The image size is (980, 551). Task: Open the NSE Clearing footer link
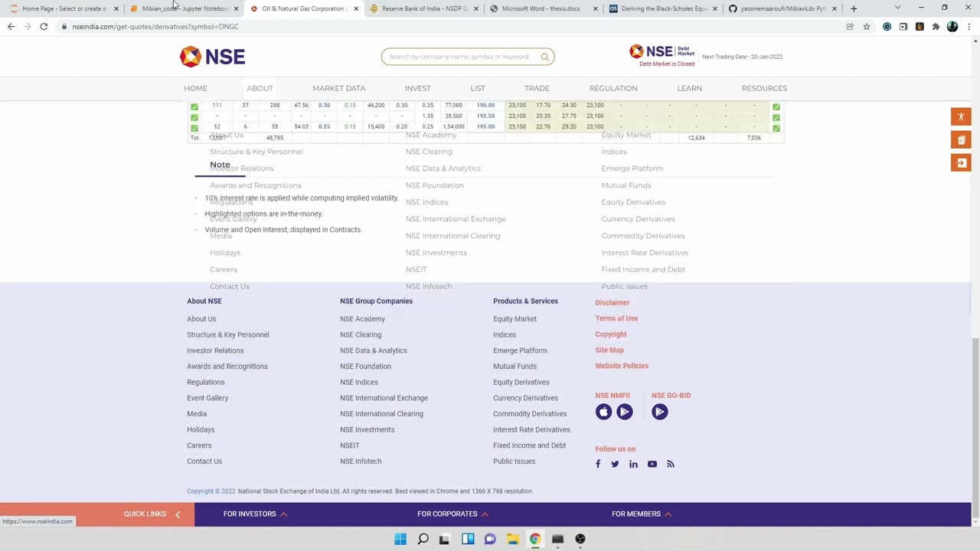coord(361,334)
